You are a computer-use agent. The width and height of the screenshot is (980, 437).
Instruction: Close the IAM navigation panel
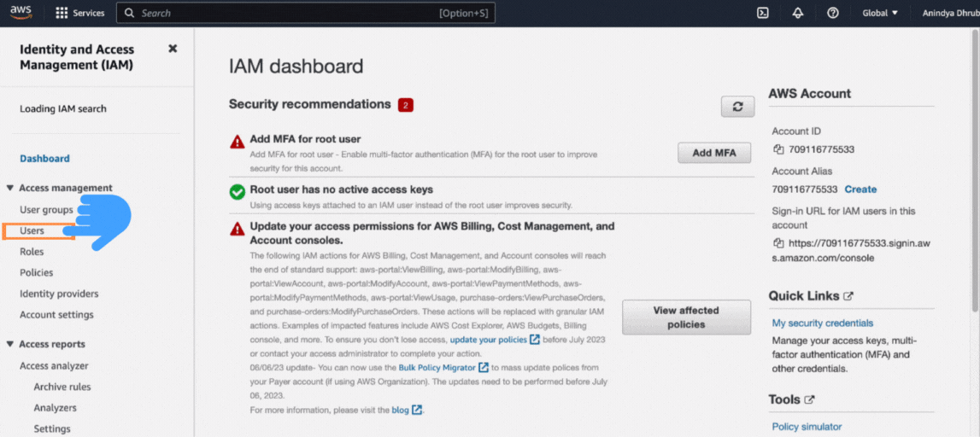(x=173, y=49)
